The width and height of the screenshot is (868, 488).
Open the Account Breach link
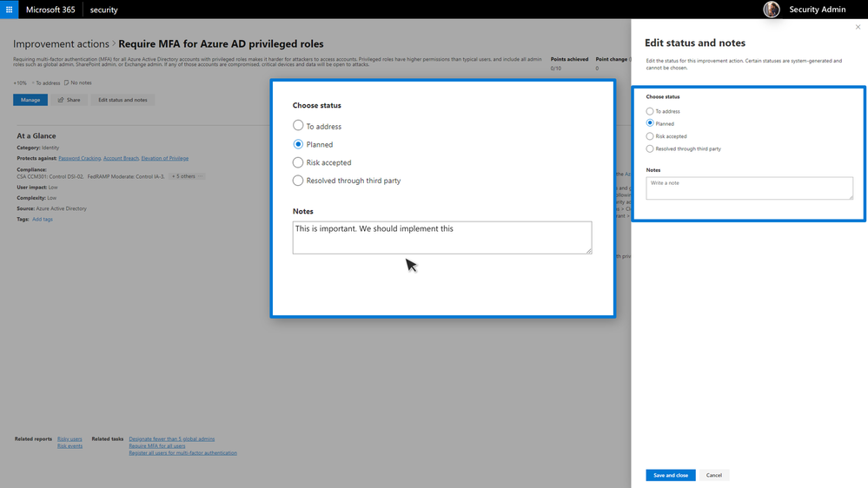[122, 158]
